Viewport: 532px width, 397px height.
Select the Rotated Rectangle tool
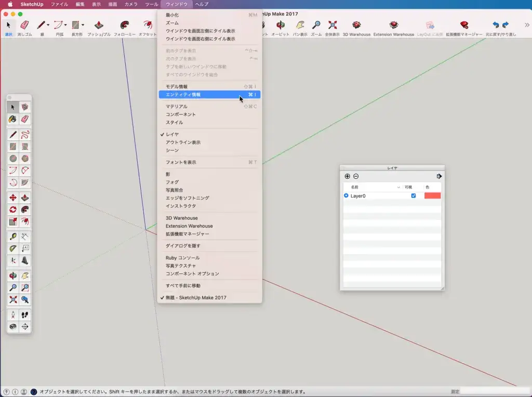(25, 147)
